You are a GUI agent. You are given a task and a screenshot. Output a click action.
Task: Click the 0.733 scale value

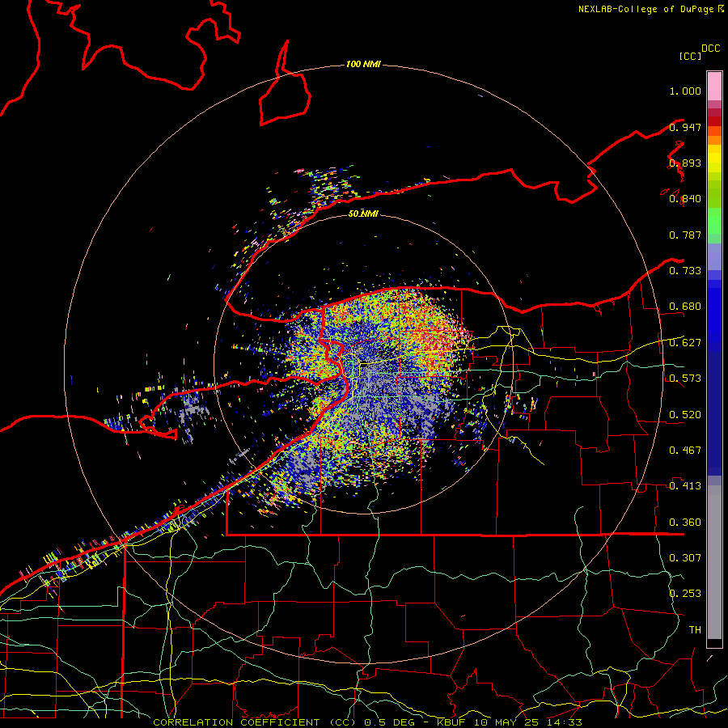click(x=685, y=270)
